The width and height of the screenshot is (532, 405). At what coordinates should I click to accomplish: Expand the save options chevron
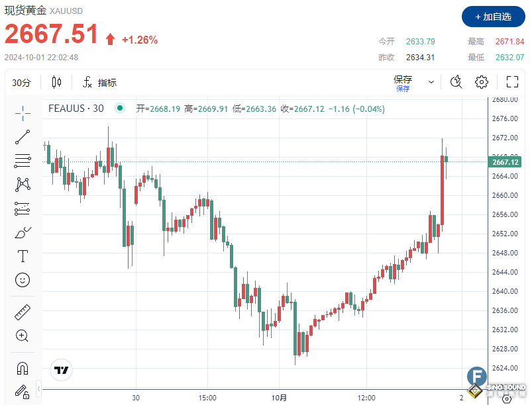(431, 82)
